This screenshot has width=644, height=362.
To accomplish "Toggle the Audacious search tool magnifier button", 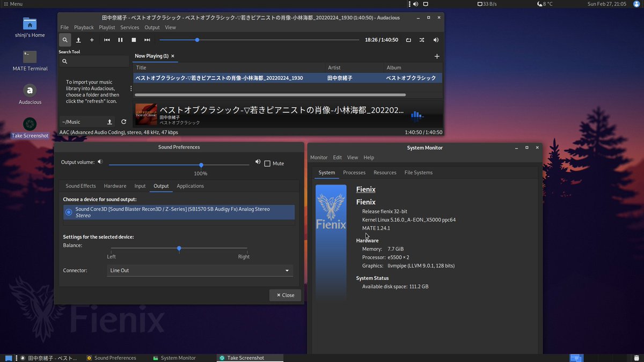I will pyautogui.click(x=65, y=40).
